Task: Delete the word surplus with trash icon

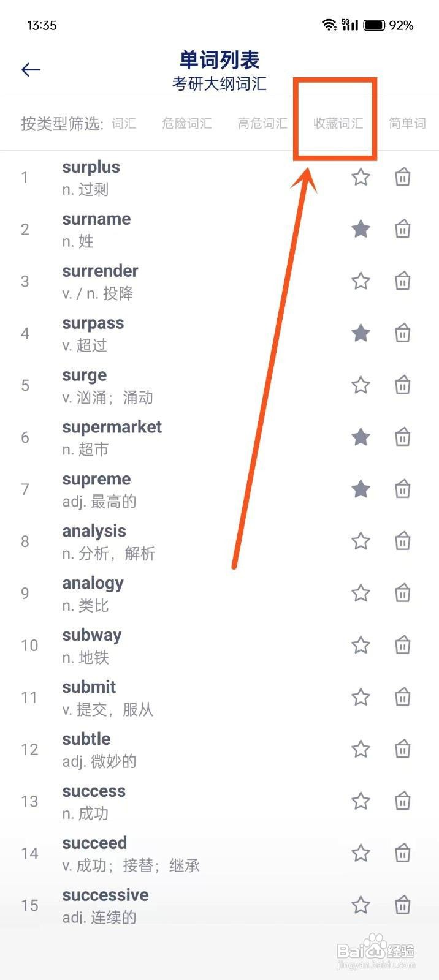Action: pos(402,177)
